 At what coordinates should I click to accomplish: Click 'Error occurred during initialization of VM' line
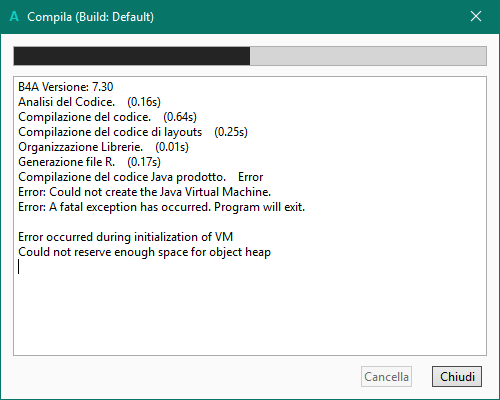(x=125, y=237)
